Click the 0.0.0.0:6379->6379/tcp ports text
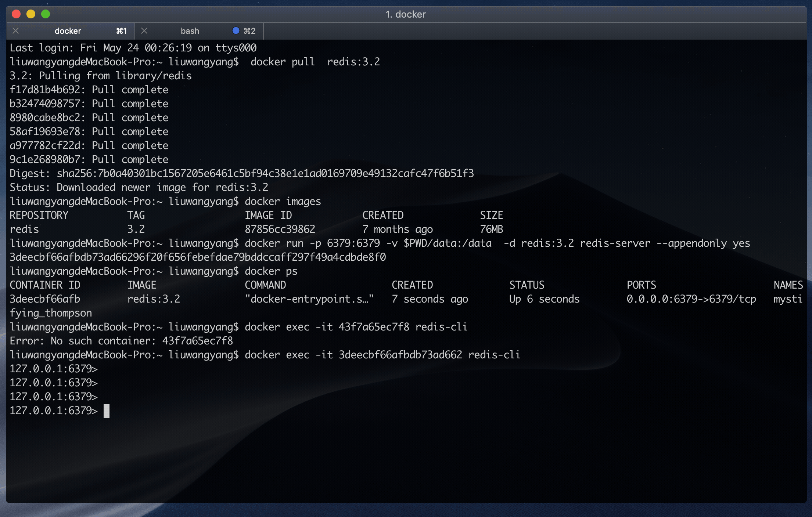 pyautogui.click(x=691, y=299)
